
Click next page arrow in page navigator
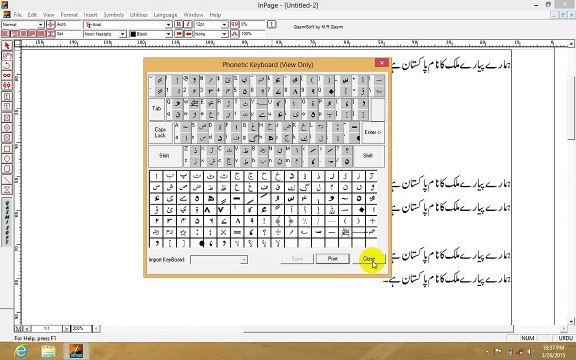pyautogui.click(x=66, y=328)
